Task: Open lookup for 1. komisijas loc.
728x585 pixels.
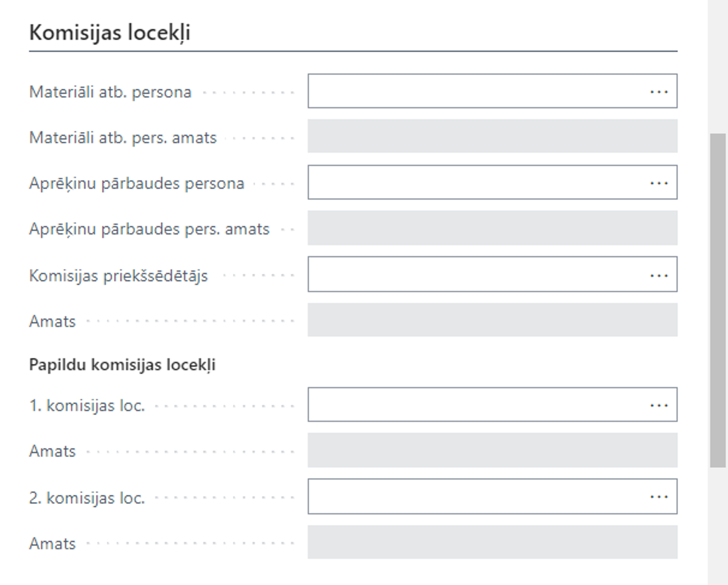Action: (659, 405)
